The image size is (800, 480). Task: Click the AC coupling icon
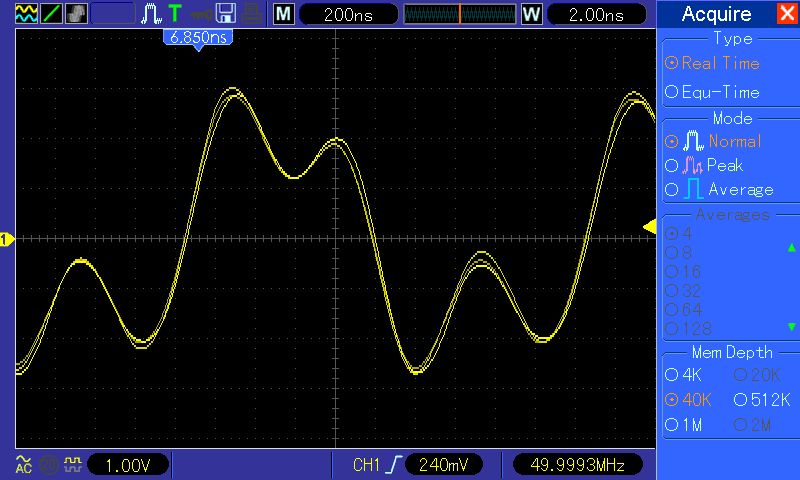click(23, 464)
